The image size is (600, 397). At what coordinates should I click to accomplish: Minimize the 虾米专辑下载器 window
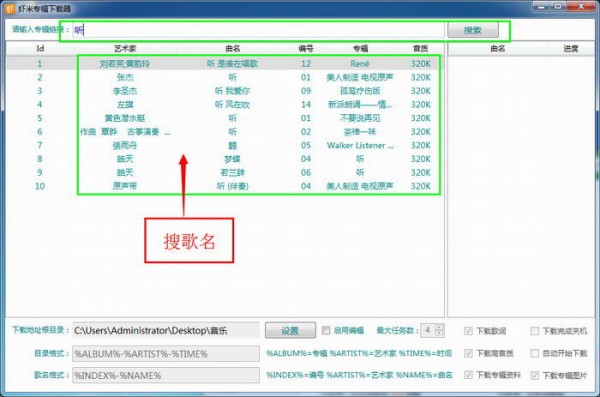(541, 7)
